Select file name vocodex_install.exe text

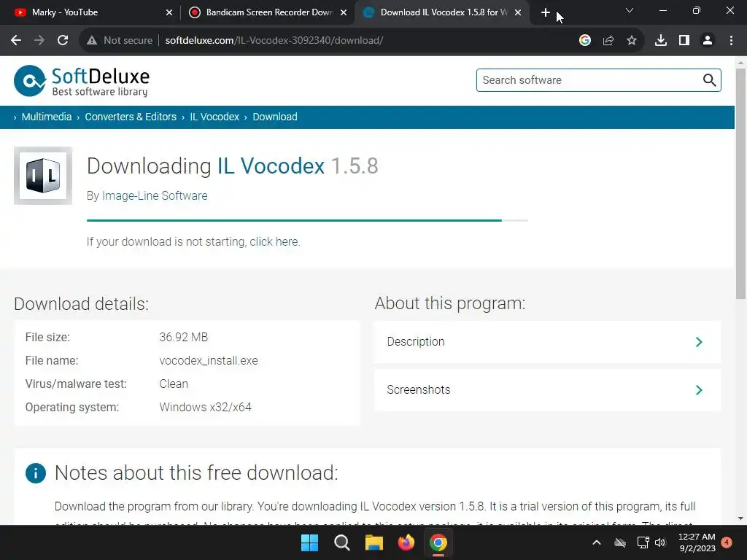pos(208,360)
